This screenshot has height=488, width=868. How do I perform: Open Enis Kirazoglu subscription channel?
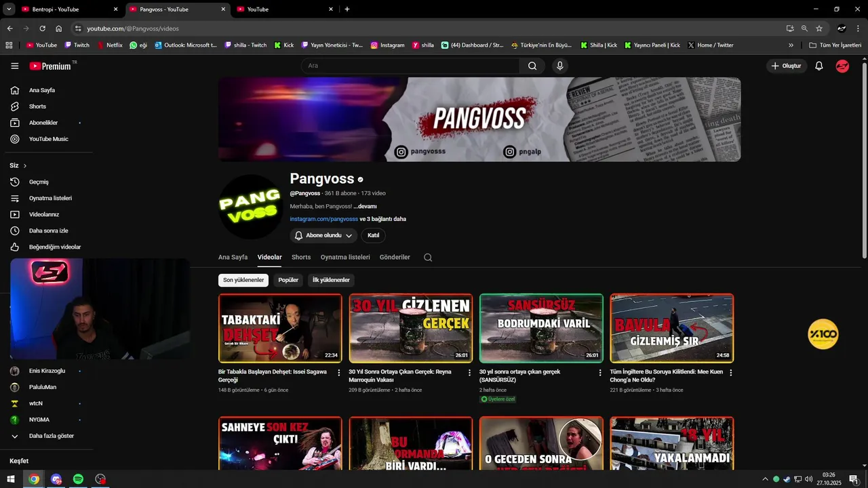point(46,371)
